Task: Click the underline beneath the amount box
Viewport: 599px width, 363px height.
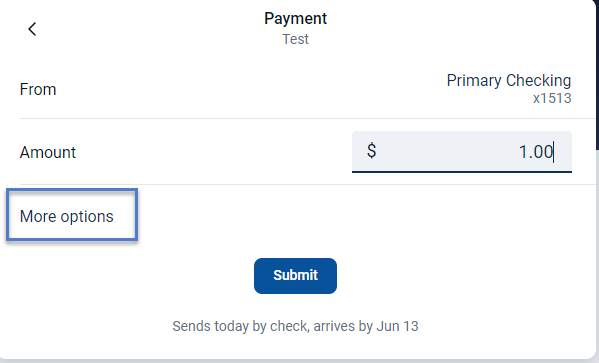Action: point(462,172)
